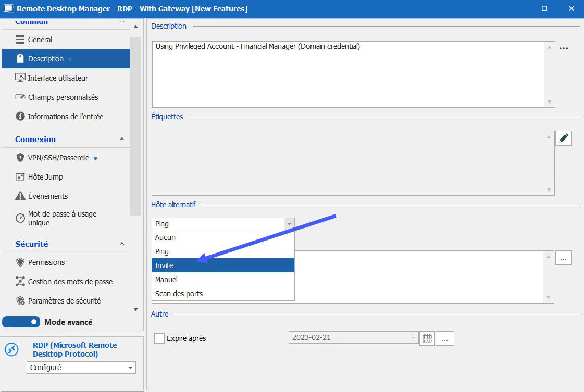584x392 pixels.
Task: Open Interface utilisateur settings
Action: pos(58,78)
